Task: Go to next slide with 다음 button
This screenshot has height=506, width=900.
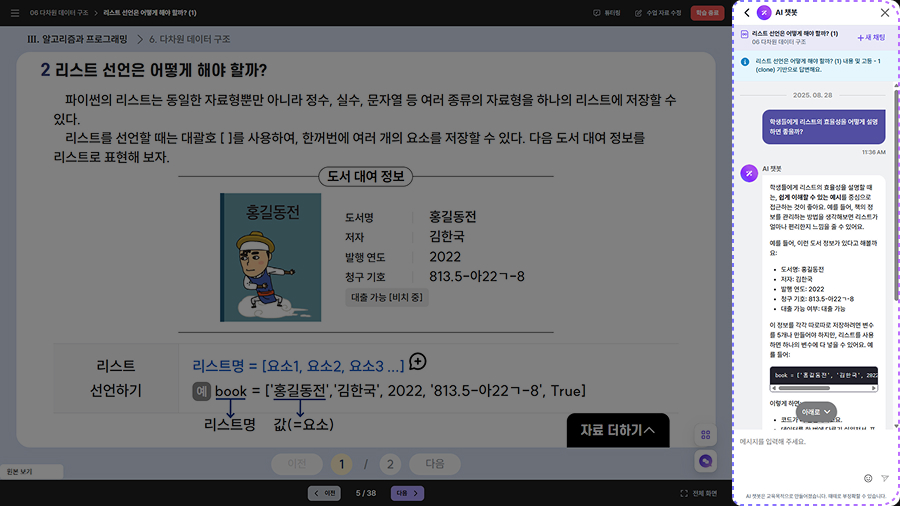Action: click(x=407, y=493)
